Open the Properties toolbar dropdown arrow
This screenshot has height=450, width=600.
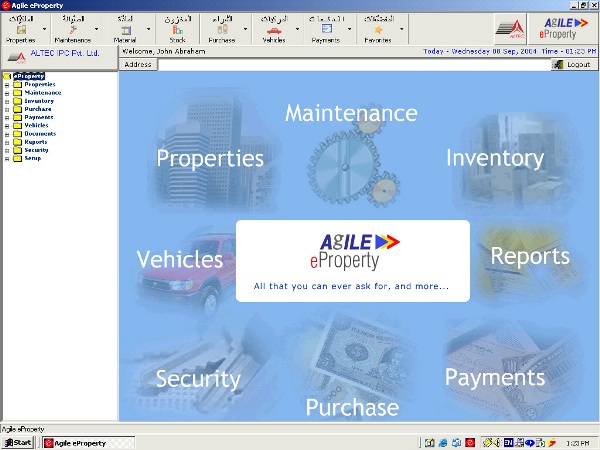[x=44, y=29]
